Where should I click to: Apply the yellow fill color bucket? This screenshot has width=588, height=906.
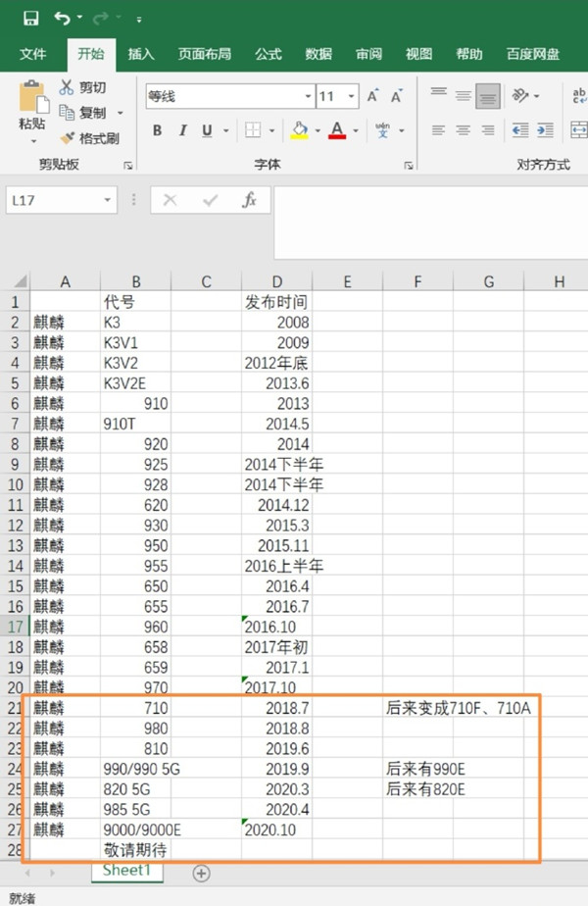click(x=299, y=130)
